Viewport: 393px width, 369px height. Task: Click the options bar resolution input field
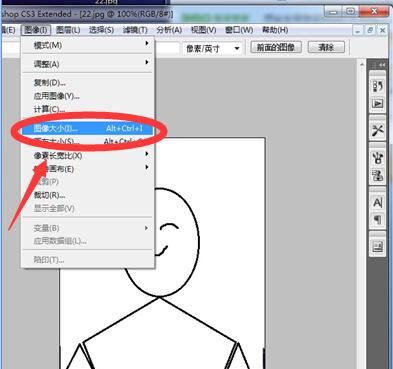(x=168, y=48)
